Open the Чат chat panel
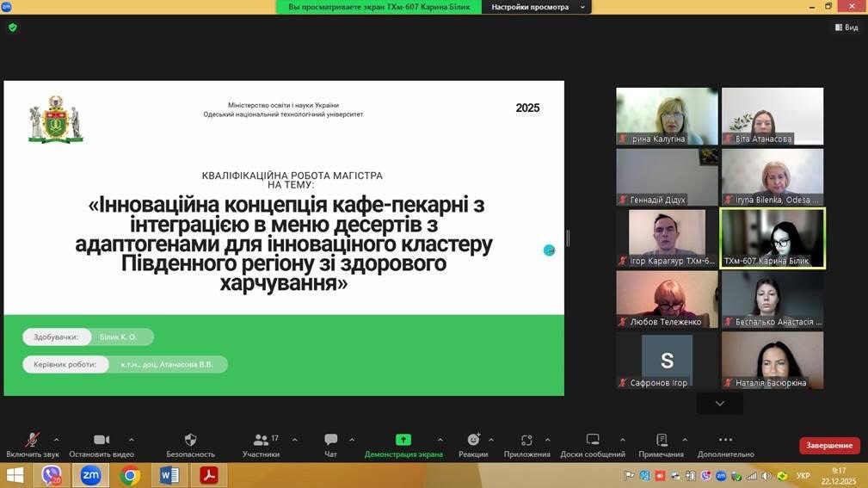 (330, 441)
